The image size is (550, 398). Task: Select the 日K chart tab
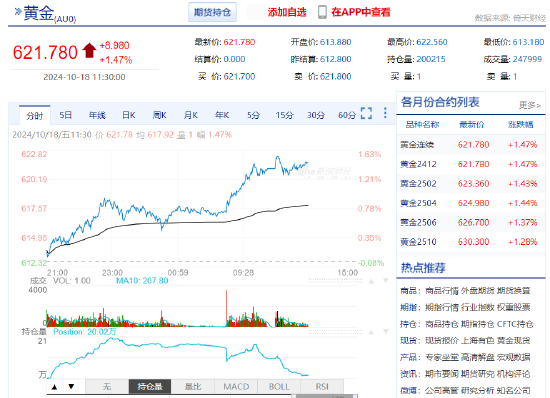click(x=128, y=115)
